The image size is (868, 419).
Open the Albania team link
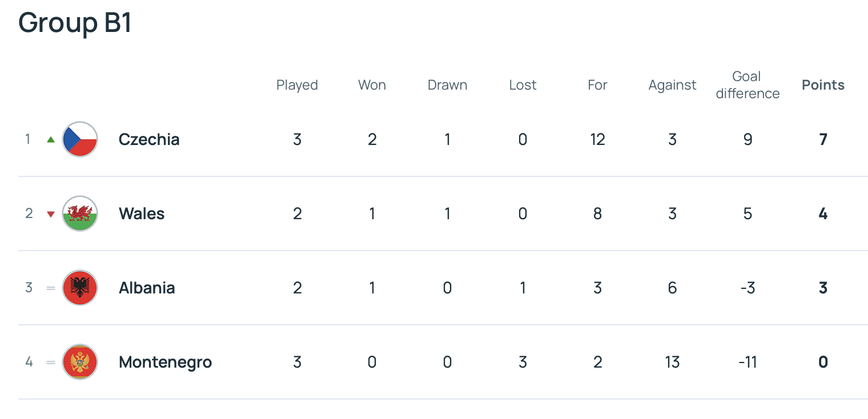[147, 288]
